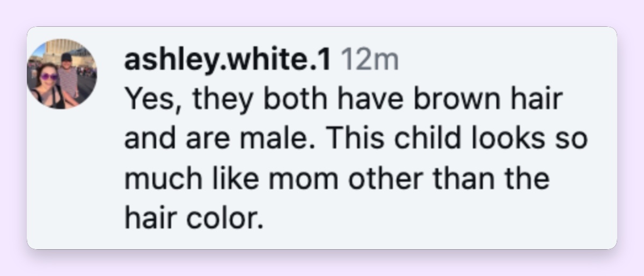Click the last line "hair color."
Viewport: 644px width, 276px height.
pos(194,218)
